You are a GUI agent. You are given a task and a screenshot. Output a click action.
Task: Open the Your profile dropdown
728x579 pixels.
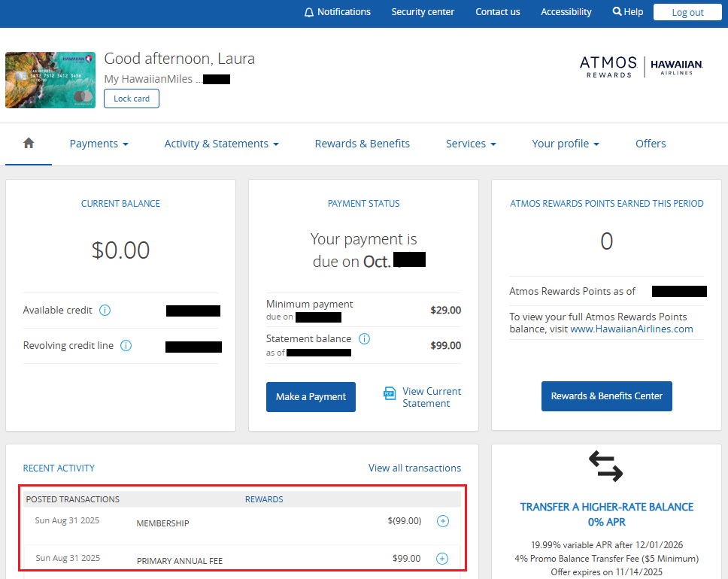click(565, 144)
